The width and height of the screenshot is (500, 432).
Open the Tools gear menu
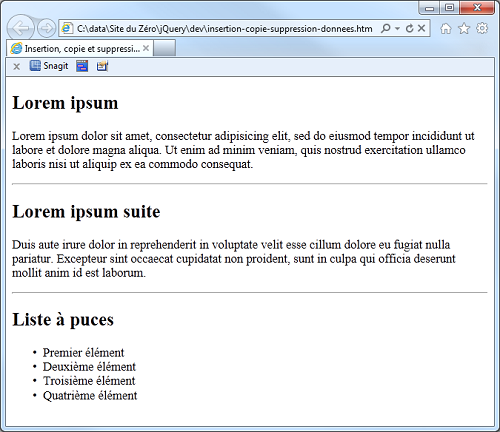[x=482, y=28]
